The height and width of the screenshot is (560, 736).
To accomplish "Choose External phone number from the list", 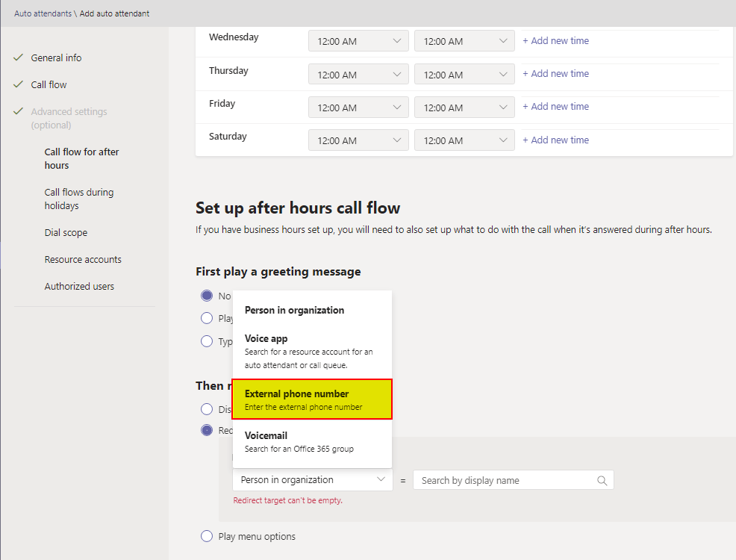I will click(312, 399).
